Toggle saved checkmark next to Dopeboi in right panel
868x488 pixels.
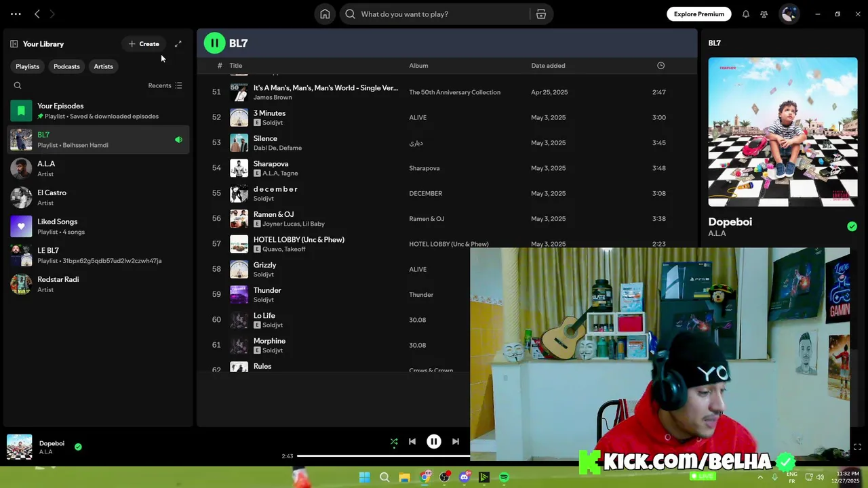point(852,226)
